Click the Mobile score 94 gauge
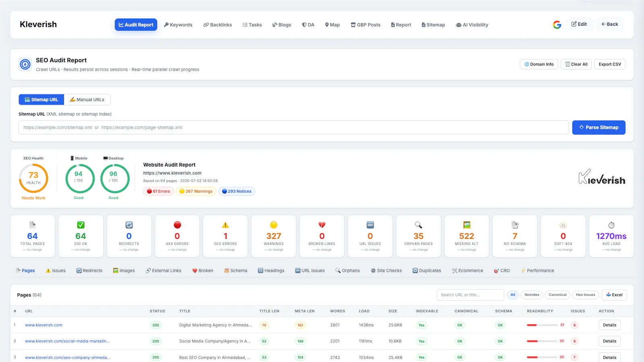 [x=80, y=179]
